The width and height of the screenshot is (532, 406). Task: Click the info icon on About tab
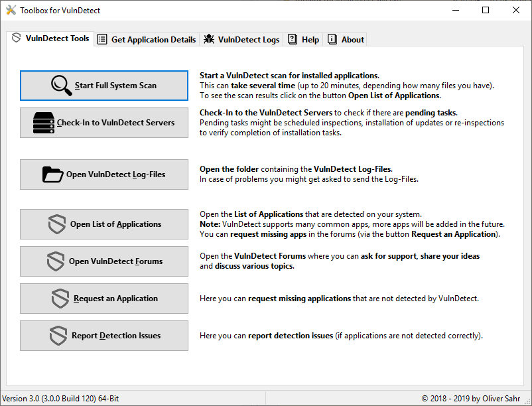332,39
